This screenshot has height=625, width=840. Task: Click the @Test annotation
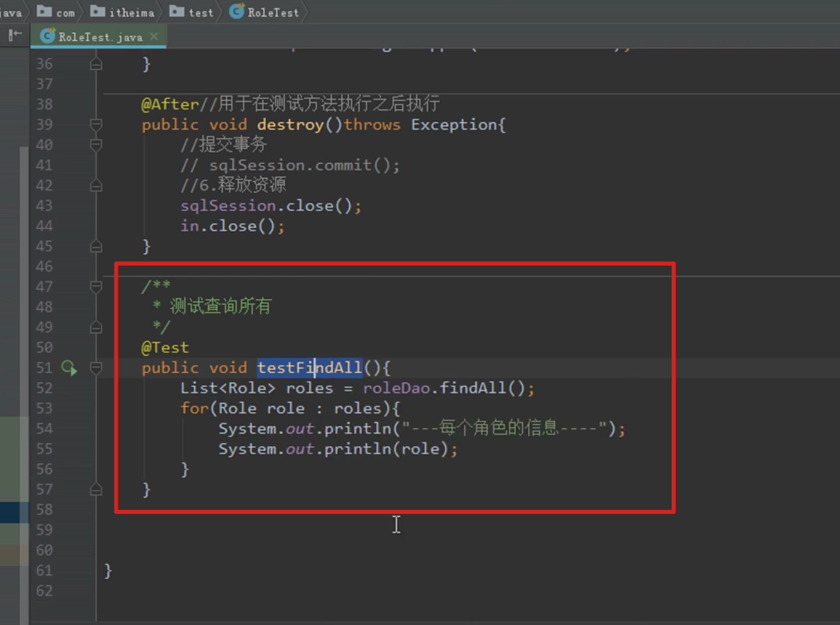165,347
